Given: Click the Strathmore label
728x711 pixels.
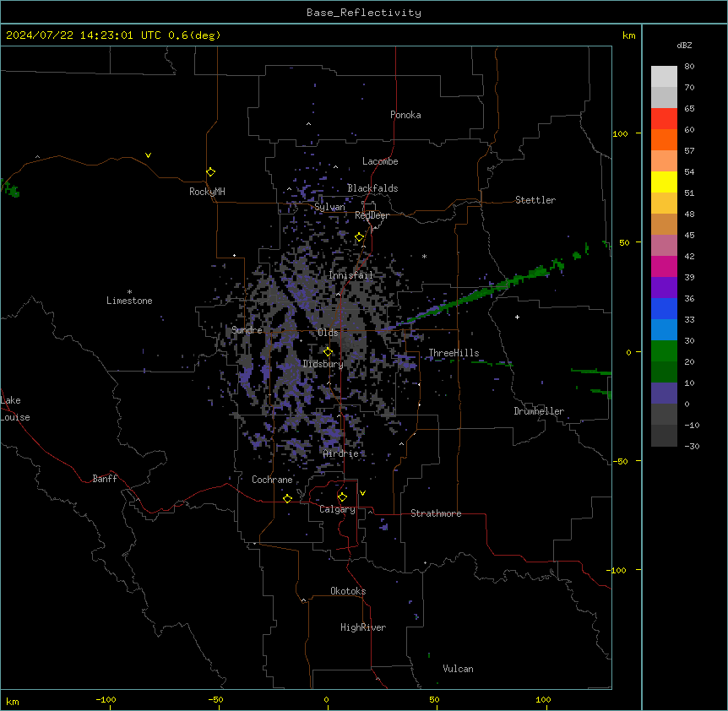Looking at the screenshot, I should click(436, 513).
